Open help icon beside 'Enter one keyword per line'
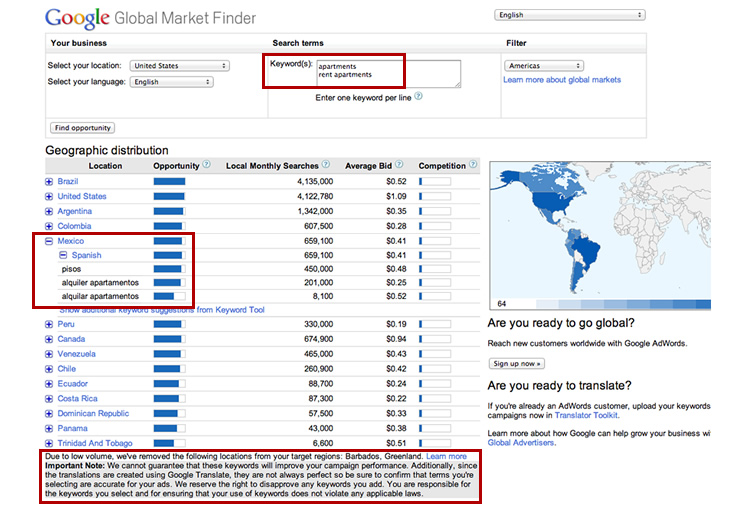Image resolution: width=730 pixels, height=506 pixels. (x=418, y=96)
